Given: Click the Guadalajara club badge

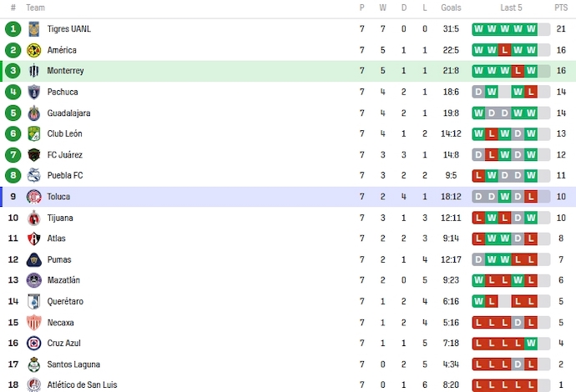Looking at the screenshot, I should 34,113.
